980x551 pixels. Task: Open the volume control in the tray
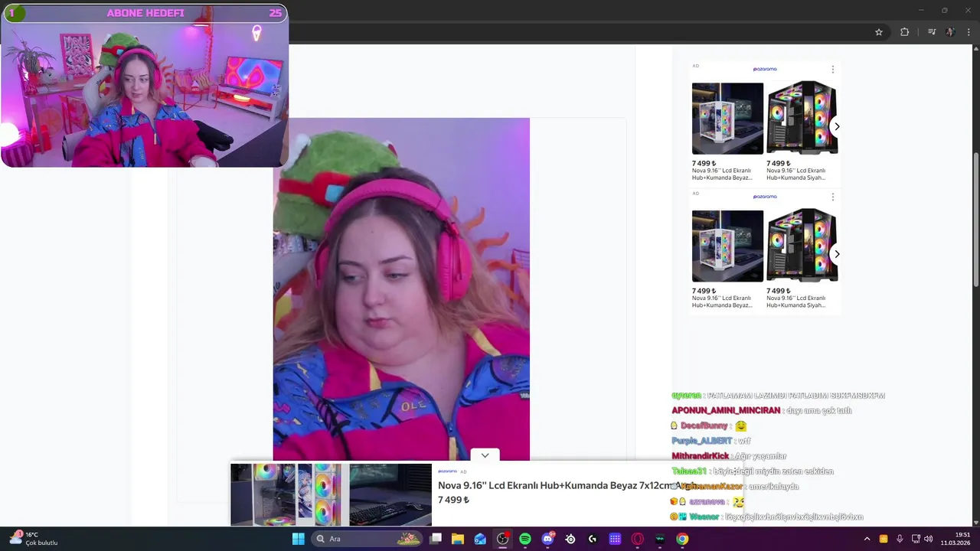pos(929,539)
